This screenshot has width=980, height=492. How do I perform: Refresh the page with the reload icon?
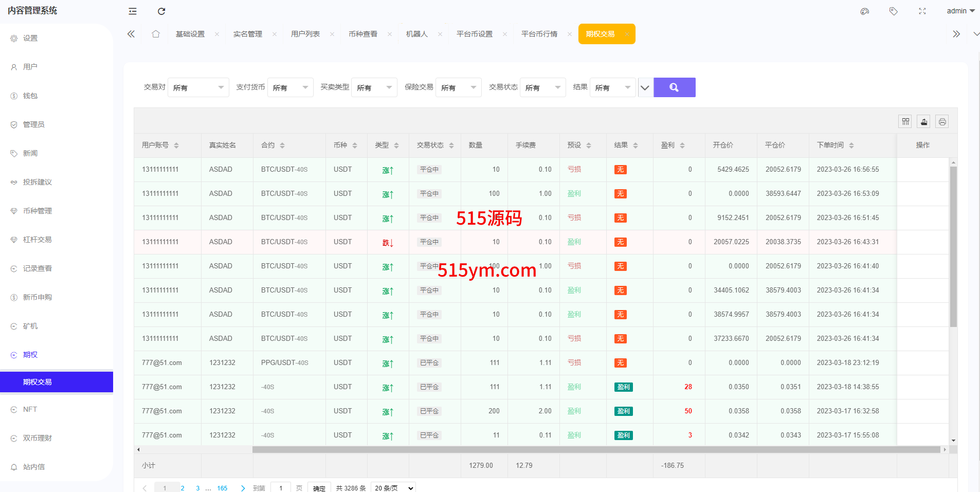(161, 11)
